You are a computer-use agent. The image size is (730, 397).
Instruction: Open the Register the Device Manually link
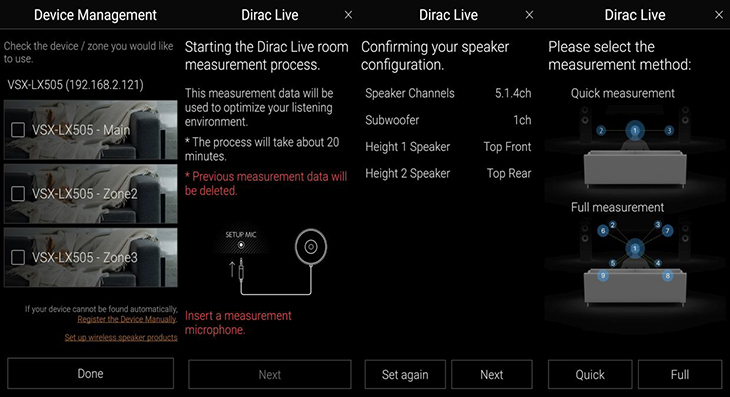(x=127, y=319)
